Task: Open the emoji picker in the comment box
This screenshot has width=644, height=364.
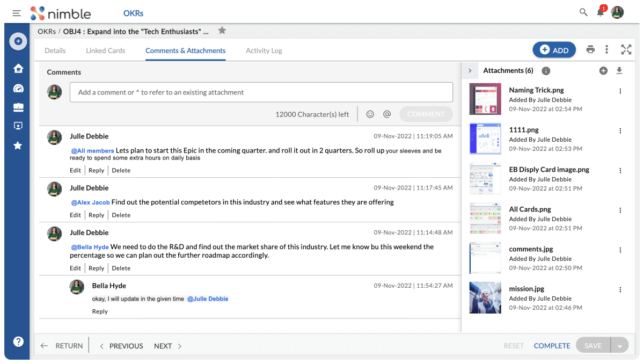Action: tap(370, 114)
